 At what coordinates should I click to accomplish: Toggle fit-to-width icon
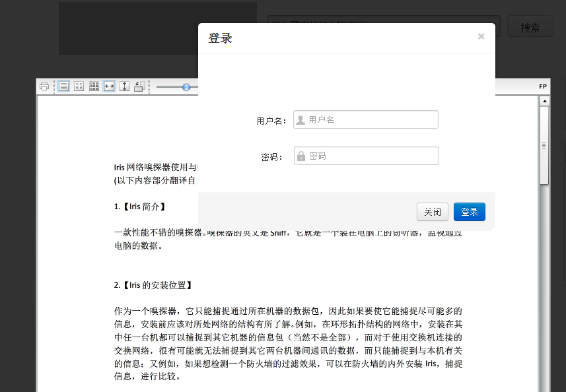(x=109, y=86)
